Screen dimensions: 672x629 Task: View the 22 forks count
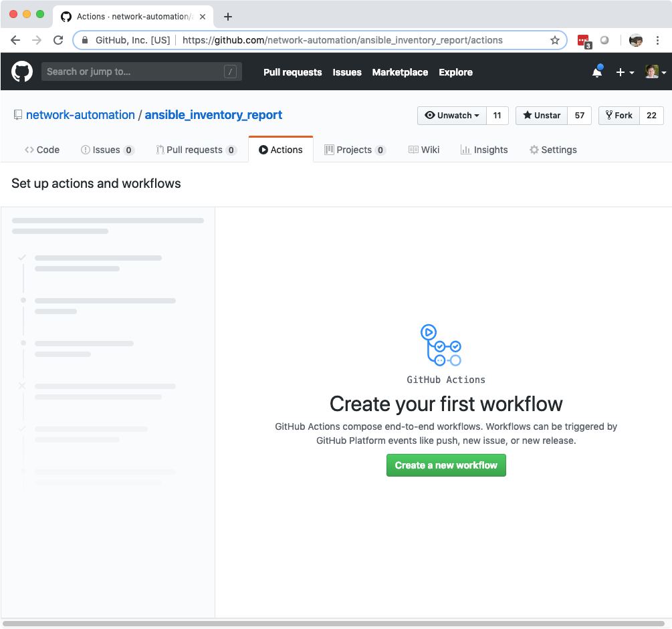click(651, 115)
